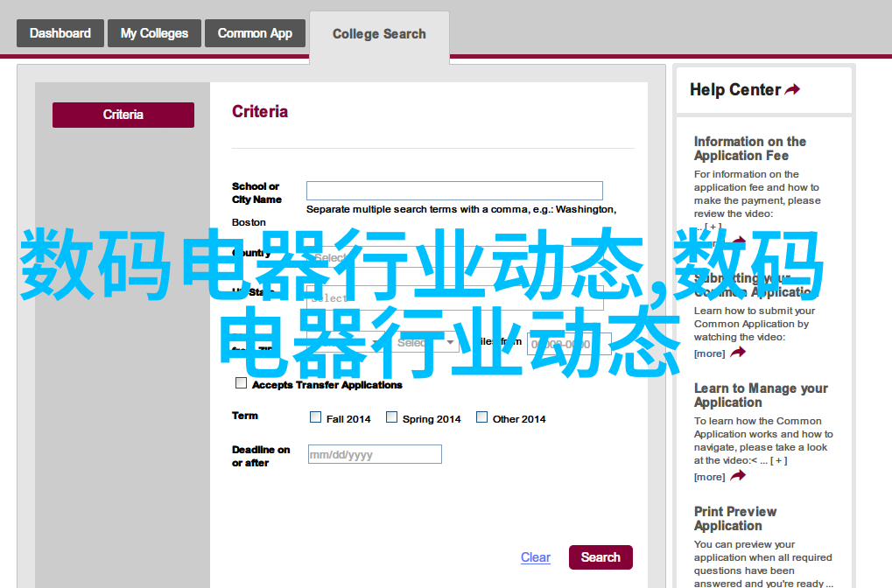Check Accepts Transfer Applications box
Screen dimensions: 892x588
click(x=242, y=383)
